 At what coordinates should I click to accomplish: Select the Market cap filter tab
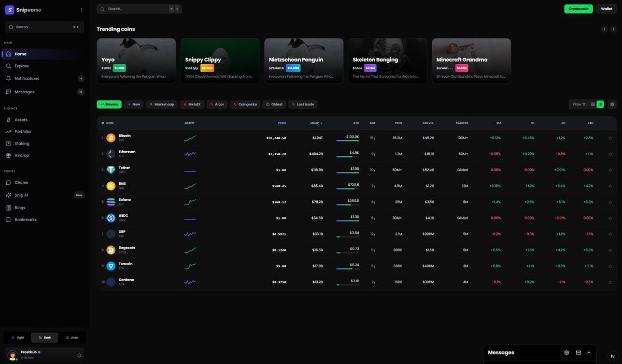pos(161,104)
